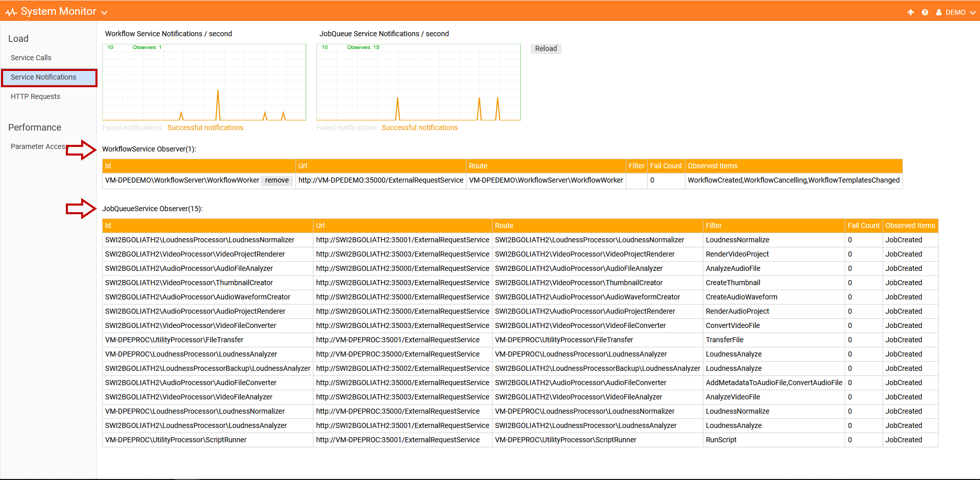Click the up arrow icon in header
This screenshot has height=480, width=980.
click(x=911, y=12)
